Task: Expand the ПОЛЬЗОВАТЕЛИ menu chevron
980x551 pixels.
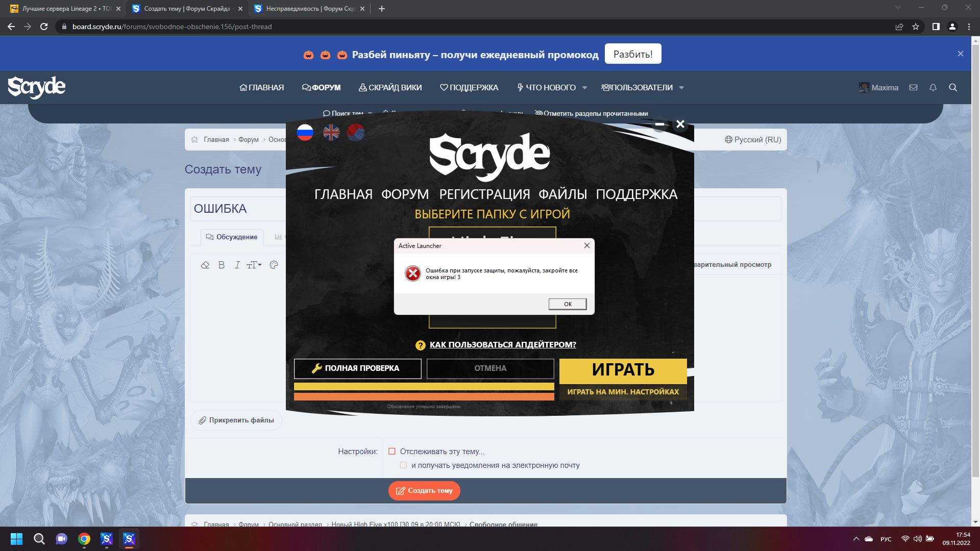Action: (682, 87)
